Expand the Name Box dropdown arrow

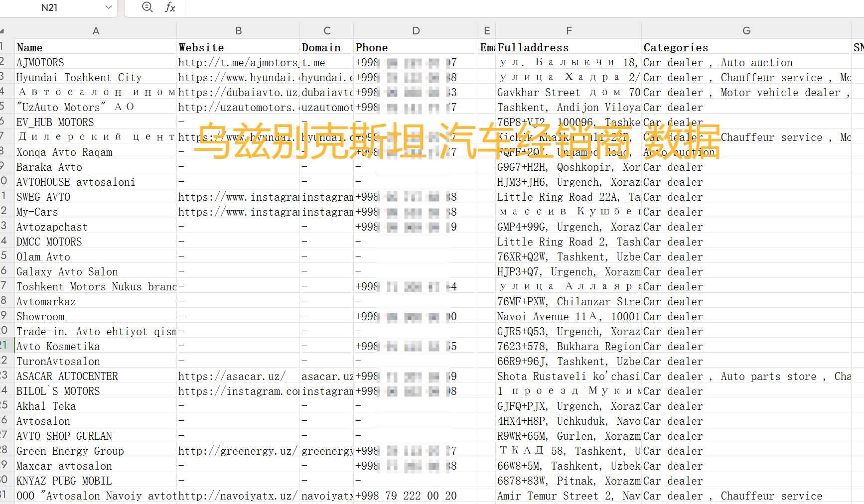(x=109, y=7)
